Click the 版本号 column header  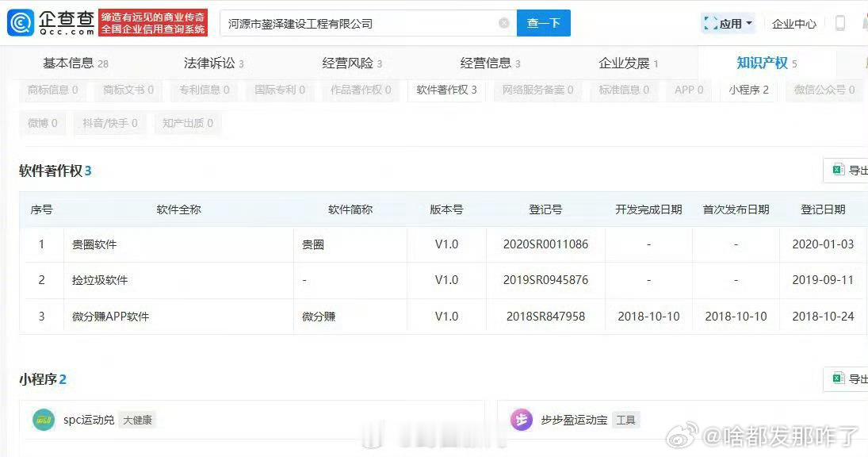coord(446,209)
